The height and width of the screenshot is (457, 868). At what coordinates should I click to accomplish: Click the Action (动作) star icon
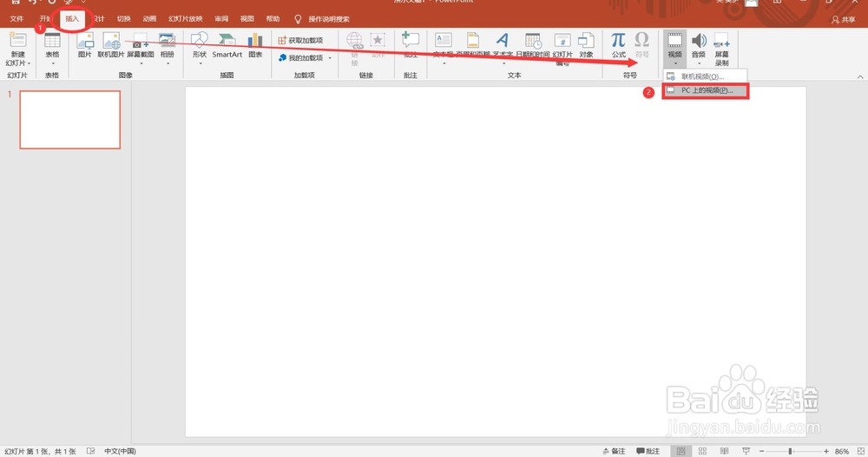(x=378, y=41)
